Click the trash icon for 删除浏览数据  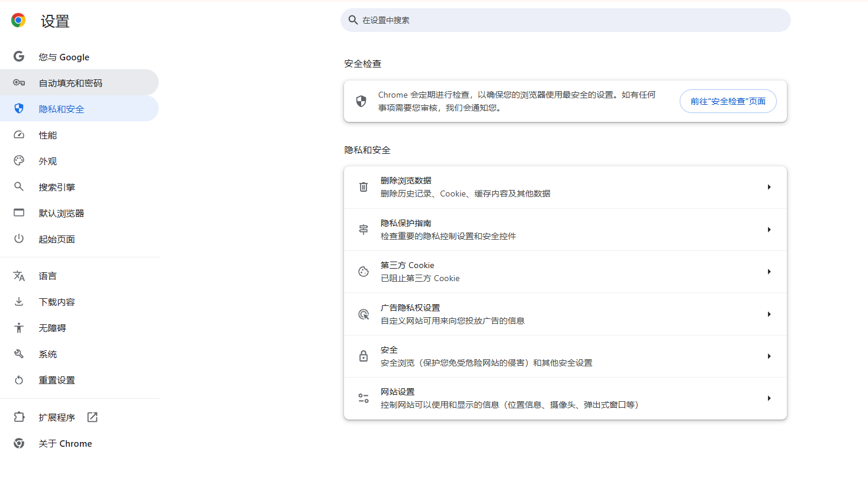(364, 187)
